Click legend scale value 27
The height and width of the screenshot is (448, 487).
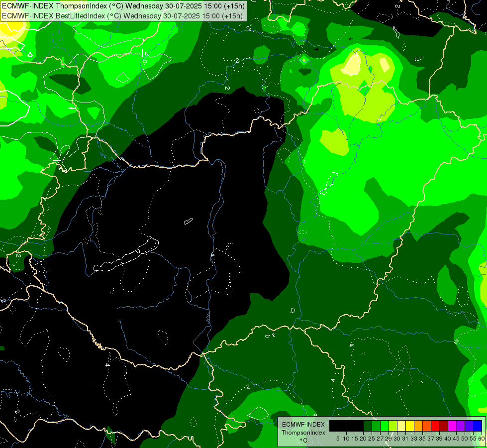(380, 439)
